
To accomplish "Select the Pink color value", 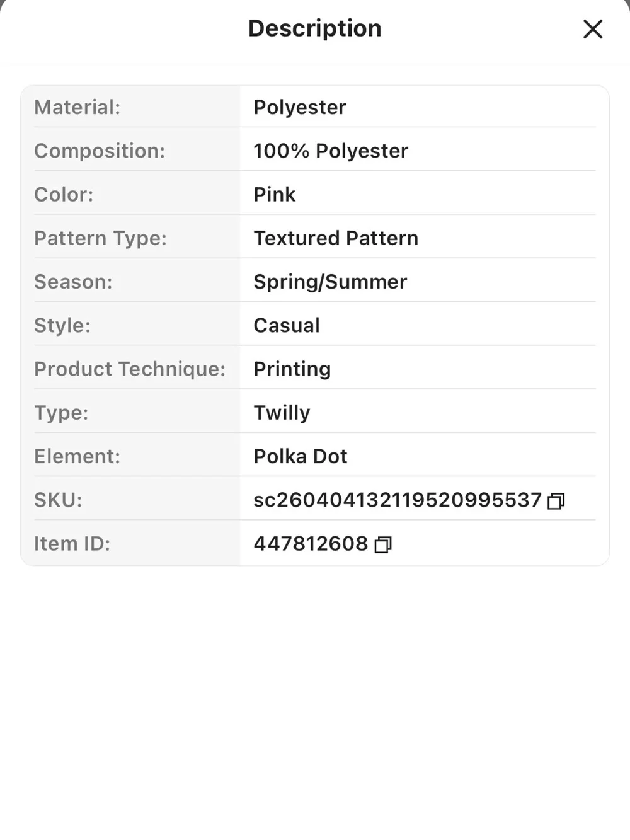I will [x=274, y=195].
